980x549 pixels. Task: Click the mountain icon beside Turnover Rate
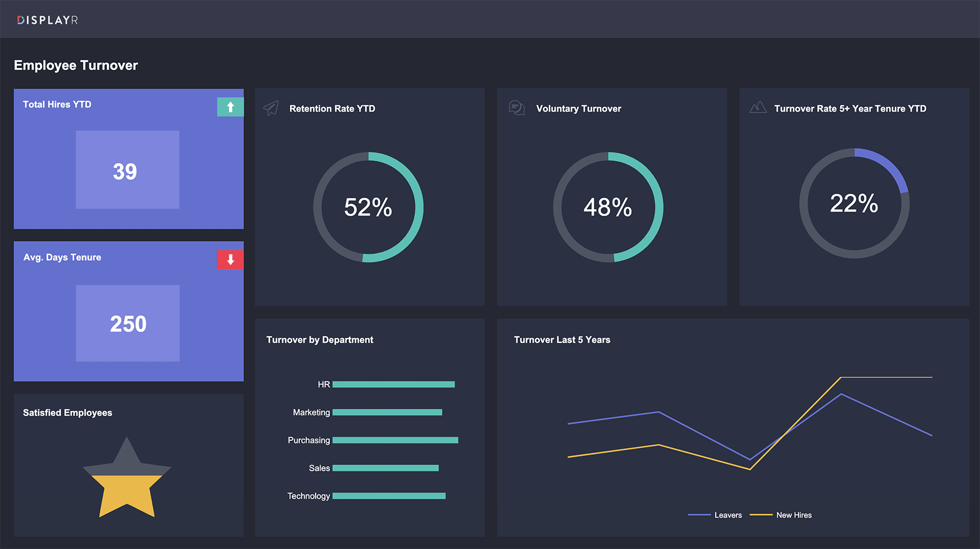pos(758,108)
